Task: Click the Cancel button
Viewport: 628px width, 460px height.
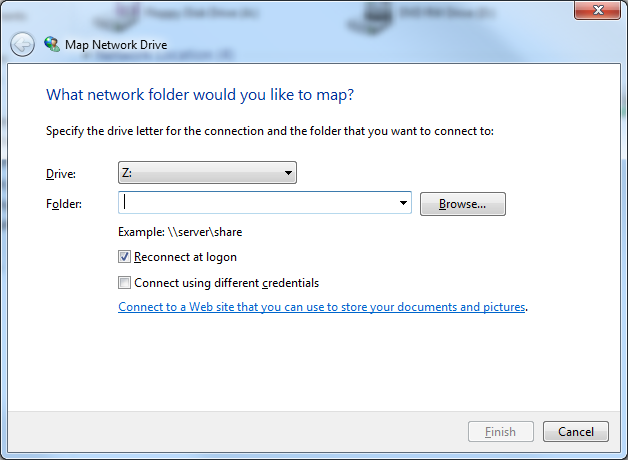Action: point(576,432)
